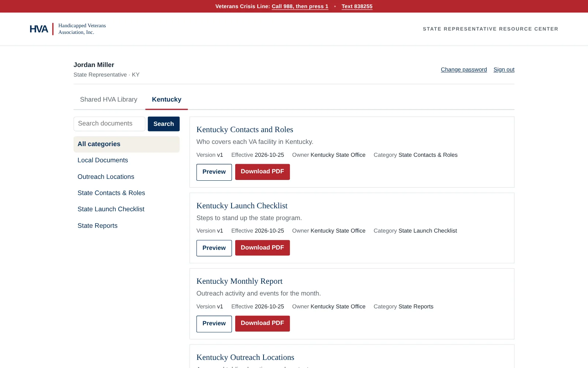Image resolution: width=588 pixels, height=368 pixels.
Task: Click the Search button
Action: (x=164, y=124)
